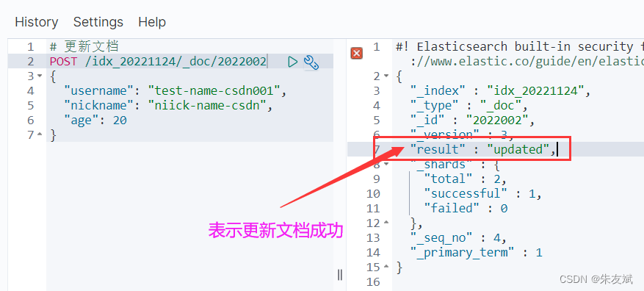Collapse the response object at output line 2
This screenshot has width=644, height=291.
386,76
